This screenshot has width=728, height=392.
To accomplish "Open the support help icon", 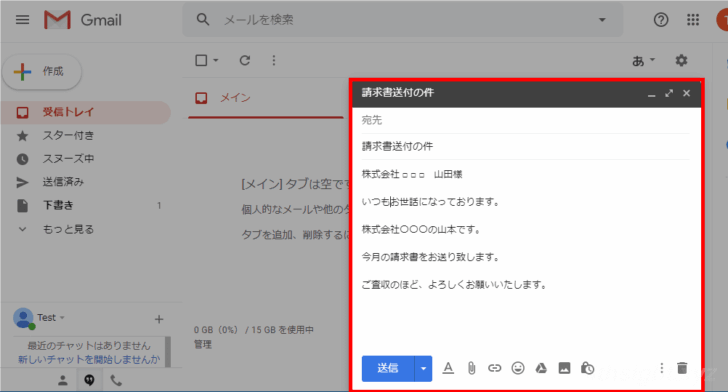I will click(x=661, y=20).
